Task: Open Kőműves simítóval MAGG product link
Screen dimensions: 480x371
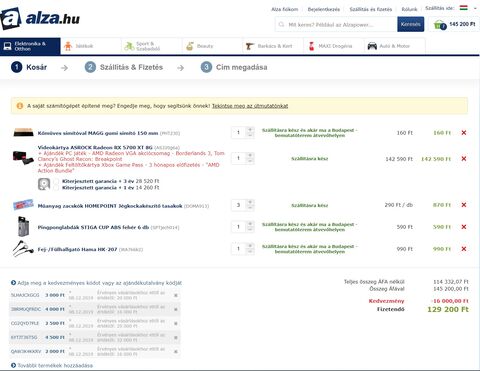Action: click(98, 133)
